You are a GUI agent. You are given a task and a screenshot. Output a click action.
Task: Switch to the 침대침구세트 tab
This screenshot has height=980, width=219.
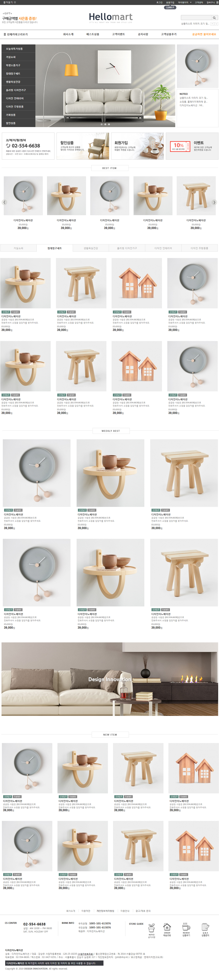click(54, 248)
